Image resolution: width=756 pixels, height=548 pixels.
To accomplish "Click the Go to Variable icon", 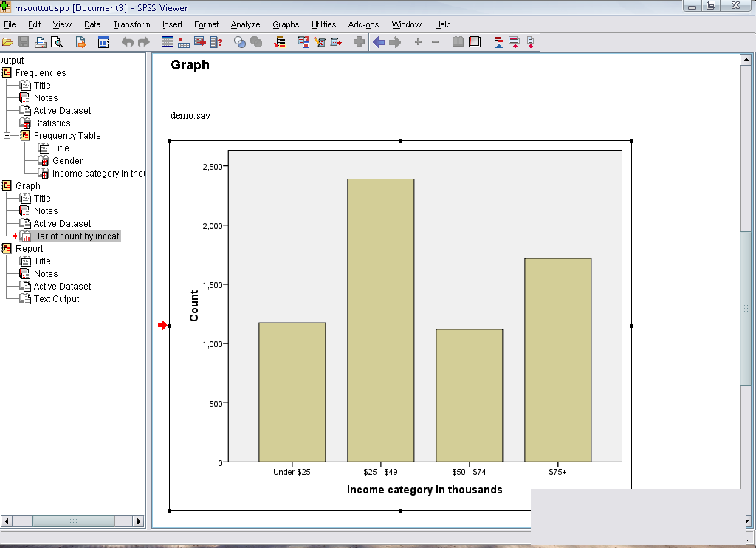I will [x=200, y=42].
